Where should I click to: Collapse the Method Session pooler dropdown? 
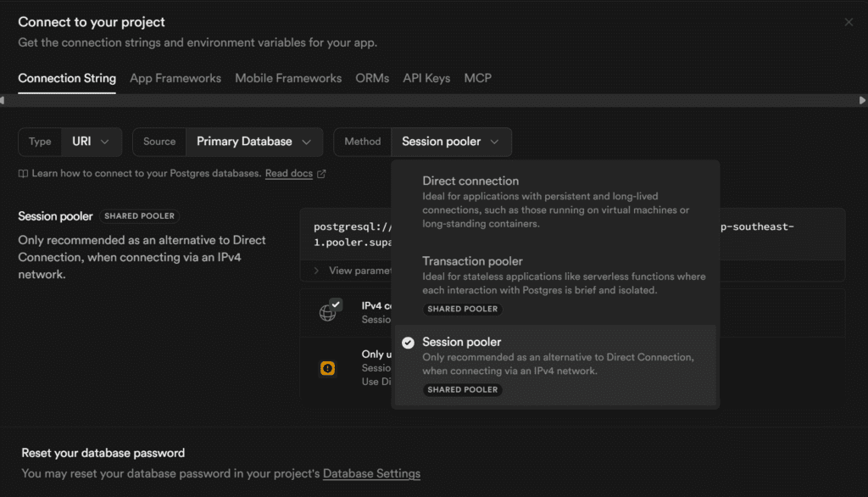pyautogui.click(x=450, y=142)
